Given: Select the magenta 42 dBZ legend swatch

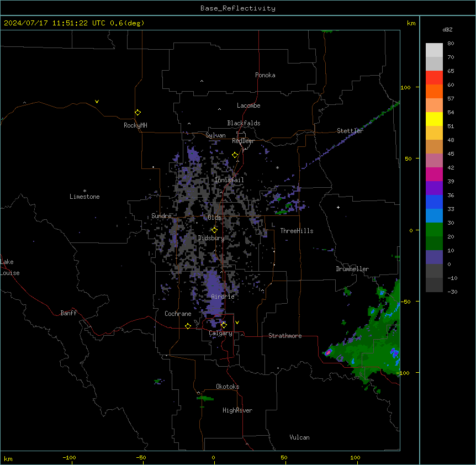Looking at the screenshot, I should pos(434,174).
